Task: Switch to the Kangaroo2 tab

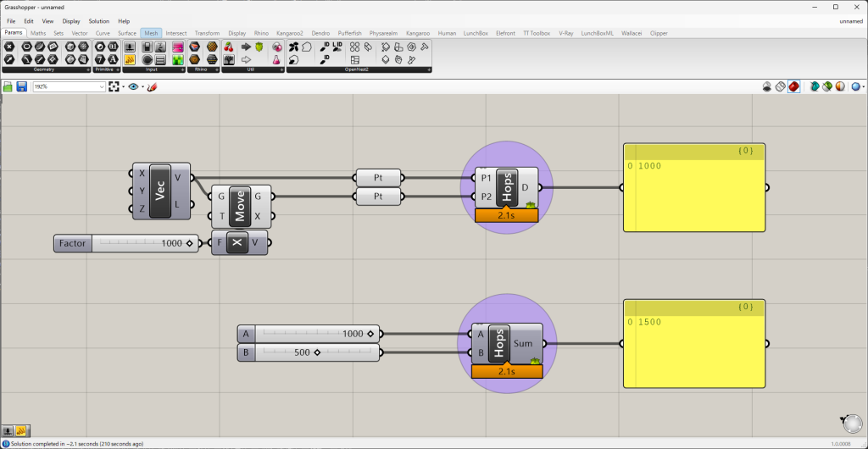Action: pos(292,33)
